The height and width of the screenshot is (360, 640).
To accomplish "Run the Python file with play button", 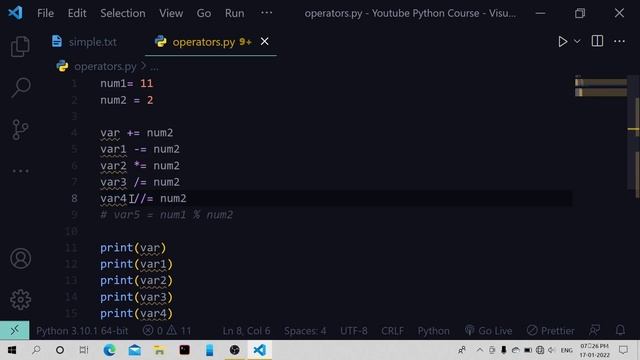I will click(562, 42).
